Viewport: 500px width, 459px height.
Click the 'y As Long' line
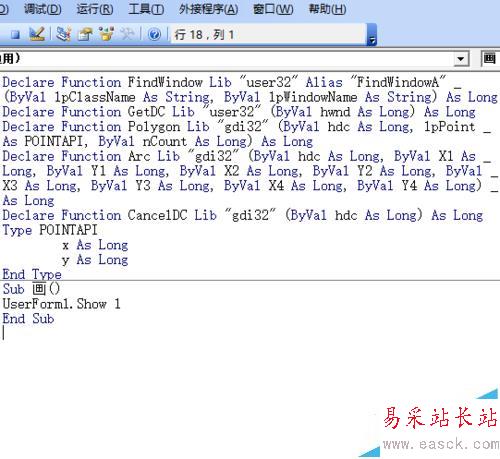[95, 260]
